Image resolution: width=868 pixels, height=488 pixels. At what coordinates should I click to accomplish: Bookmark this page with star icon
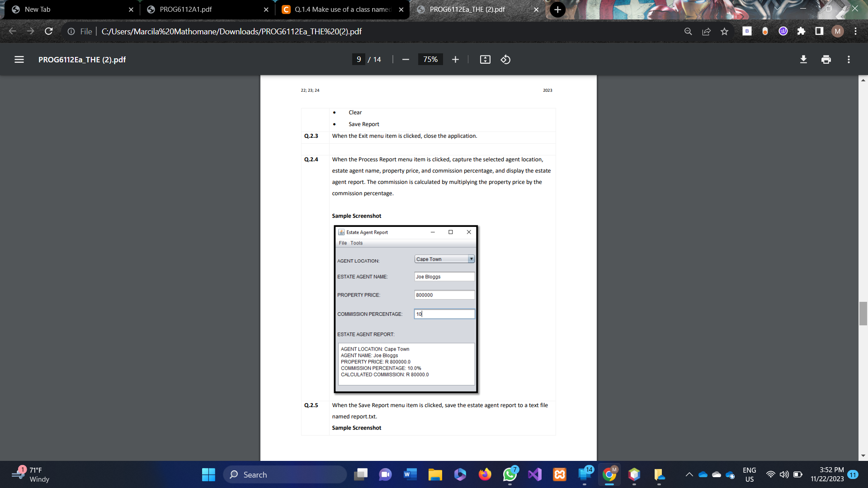pos(725,31)
